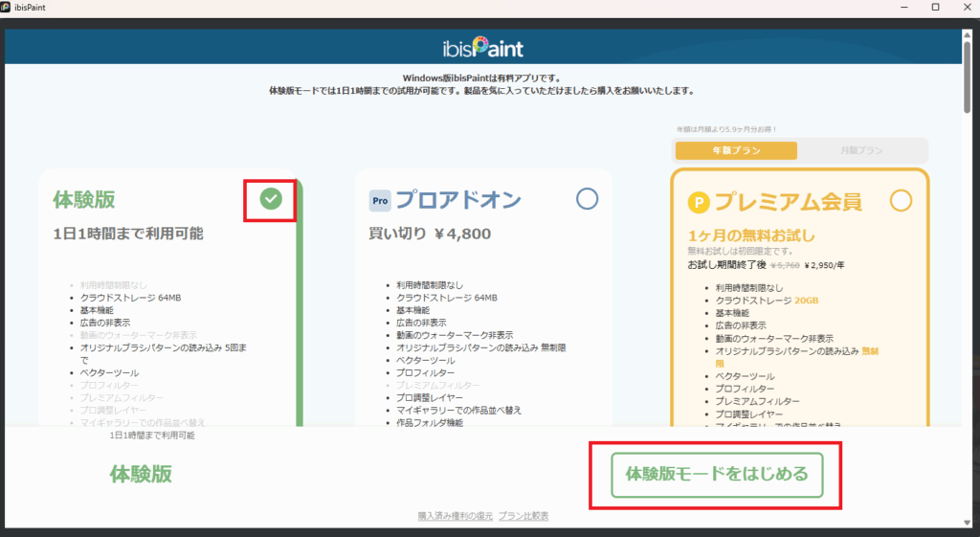Screen dimensions: 980x537
Task: Click the ¥2,950/年 price text
Action: [x=824, y=266]
